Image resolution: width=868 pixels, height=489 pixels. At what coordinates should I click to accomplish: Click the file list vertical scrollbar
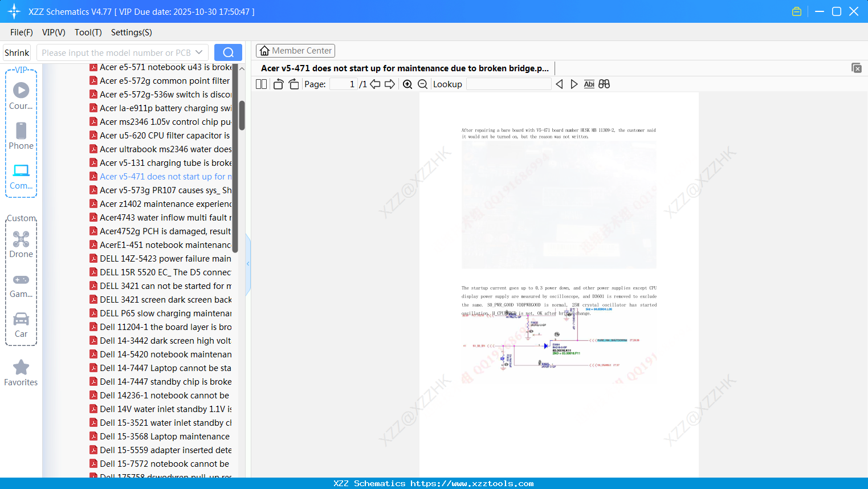pos(242,116)
